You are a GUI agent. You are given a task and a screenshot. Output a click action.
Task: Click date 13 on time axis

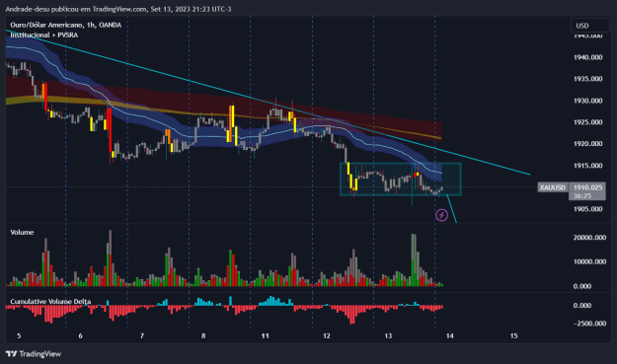[x=388, y=336]
